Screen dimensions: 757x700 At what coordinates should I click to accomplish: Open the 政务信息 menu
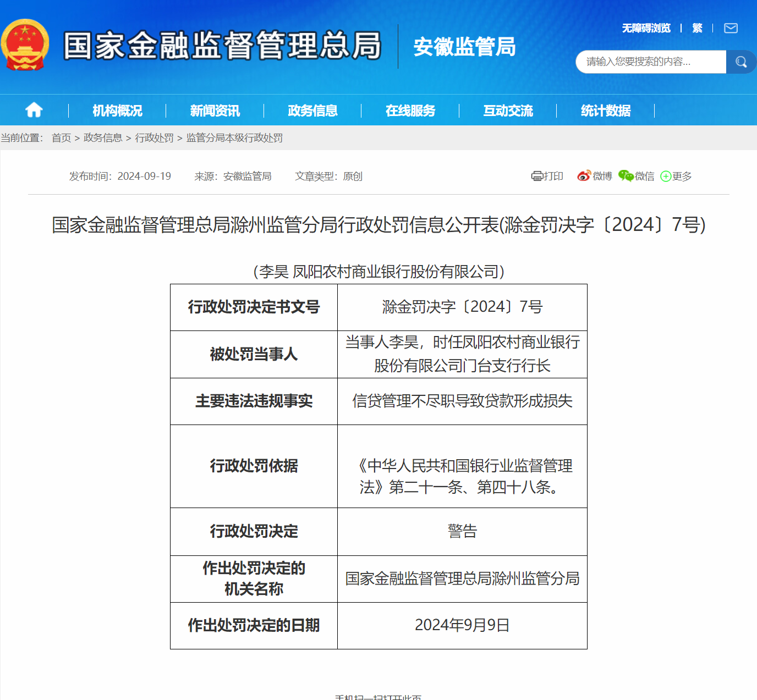pos(312,111)
